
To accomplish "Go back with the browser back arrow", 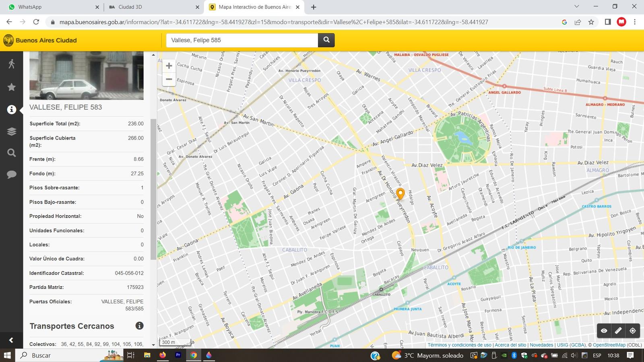I will pyautogui.click(x=9, y=22).
